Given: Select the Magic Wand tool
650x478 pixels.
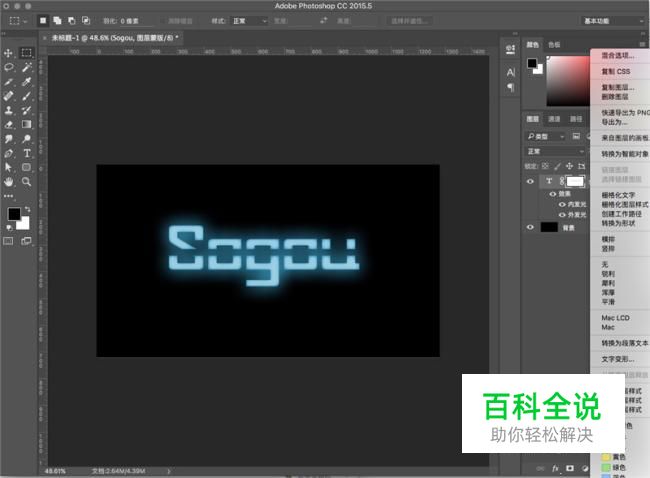Looking at the screenshot, I should 27,67.
